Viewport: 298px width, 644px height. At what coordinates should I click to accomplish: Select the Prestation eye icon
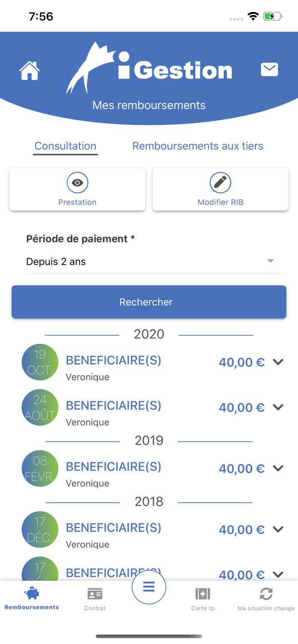pyautogui.click(x=77, y=182)
